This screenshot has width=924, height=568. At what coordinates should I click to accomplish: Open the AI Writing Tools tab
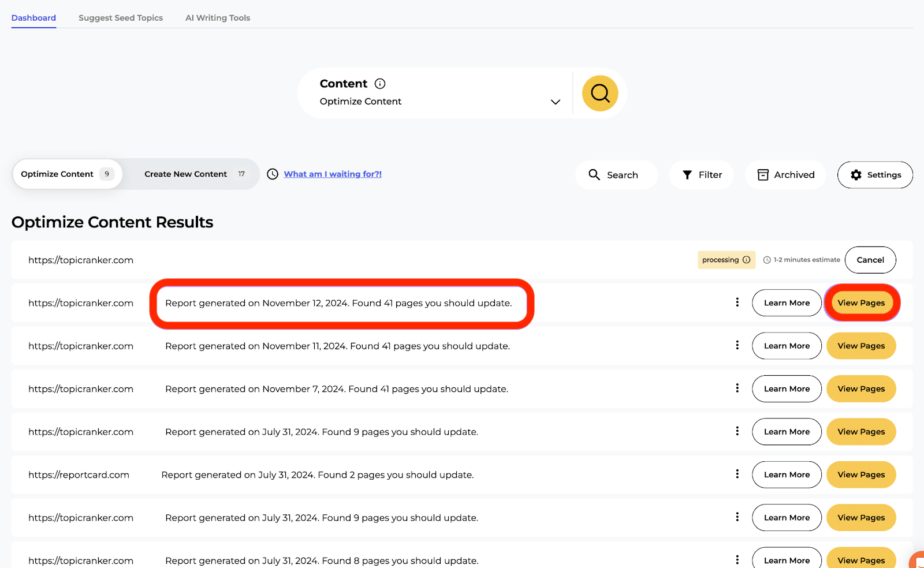(x=218, y=18)
